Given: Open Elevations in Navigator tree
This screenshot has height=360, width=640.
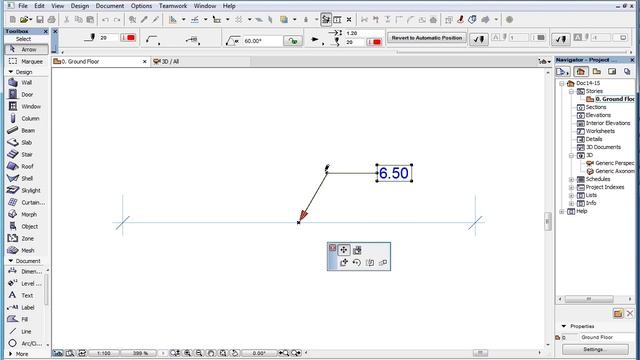Looking at the screenshot, I should [x=598, y=115].
